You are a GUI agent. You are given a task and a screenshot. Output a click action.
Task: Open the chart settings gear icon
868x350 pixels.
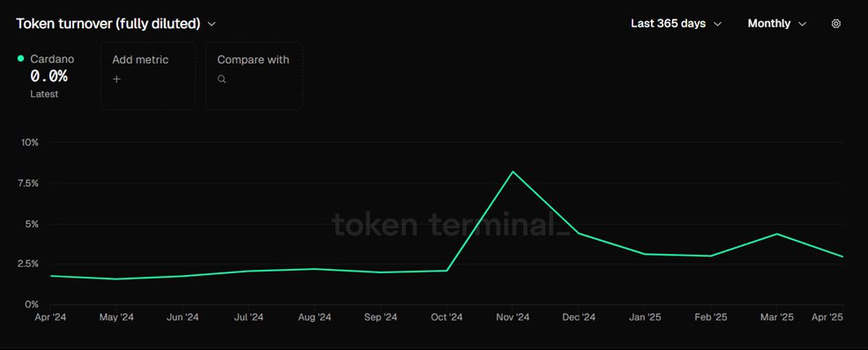[x=836, y=24]
